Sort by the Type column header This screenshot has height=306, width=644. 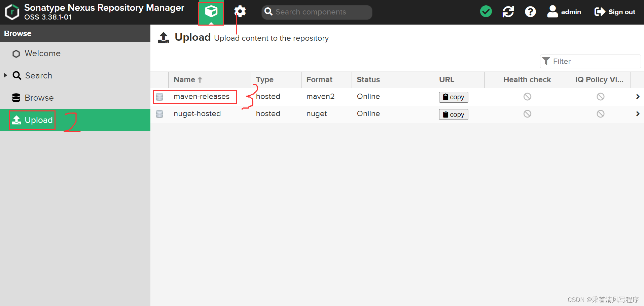tap(276, 80)
